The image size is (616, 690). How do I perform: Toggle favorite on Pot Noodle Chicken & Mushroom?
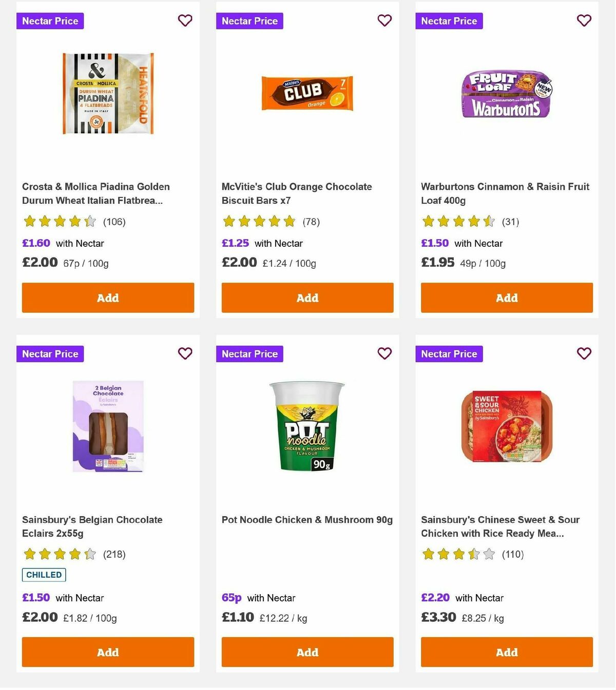tap(384, 353)
